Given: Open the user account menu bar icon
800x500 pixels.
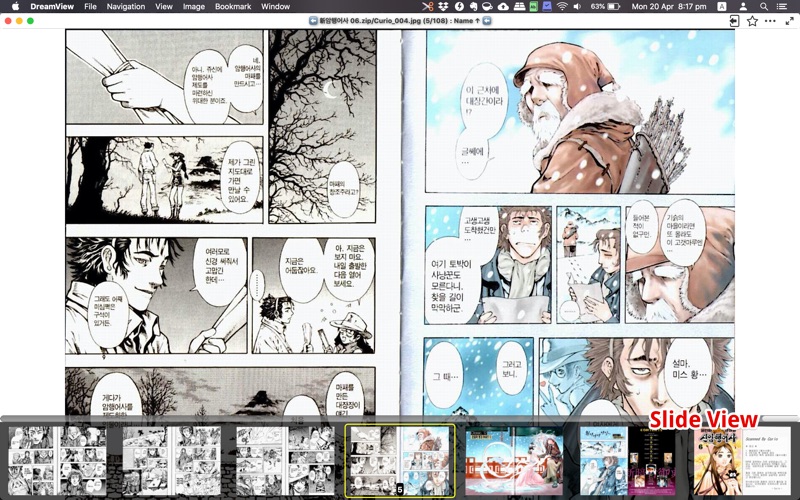Looking at the screenshot, I should 743,7.
